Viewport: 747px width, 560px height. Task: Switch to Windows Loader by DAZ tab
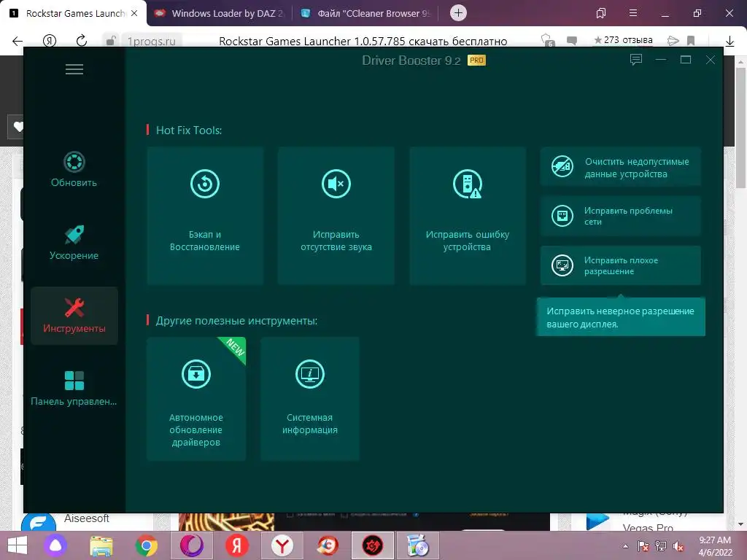tap(220, 13)
